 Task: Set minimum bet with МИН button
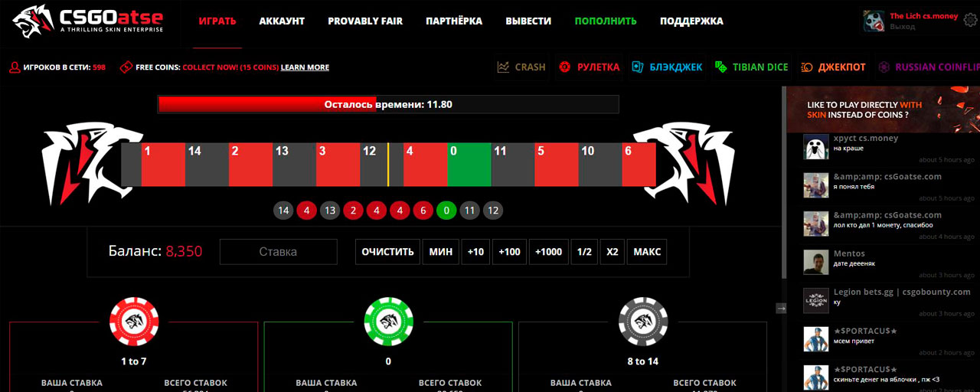[x=441, y=252]
